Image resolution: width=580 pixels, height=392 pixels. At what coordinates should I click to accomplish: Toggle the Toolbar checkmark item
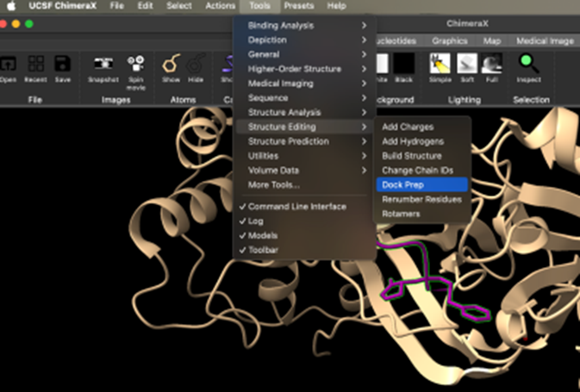pyautogui.click(x=305, y=250)
